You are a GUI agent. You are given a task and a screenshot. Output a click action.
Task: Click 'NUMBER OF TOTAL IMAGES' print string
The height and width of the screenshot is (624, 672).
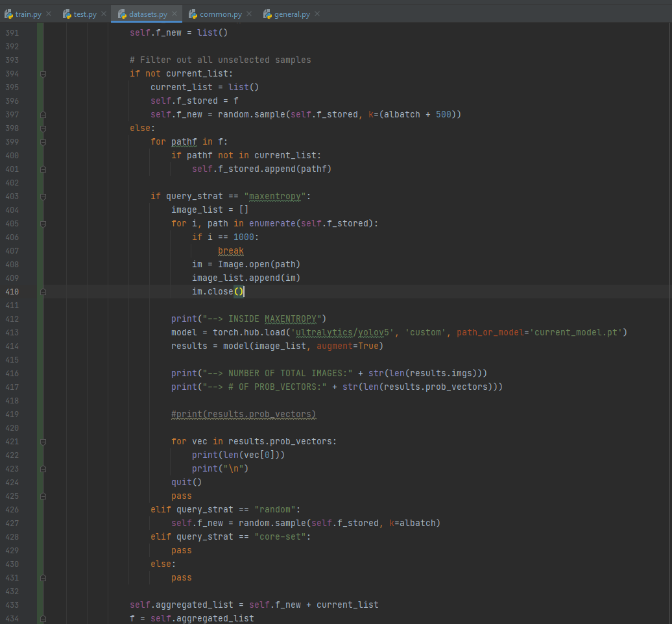(287, 373)
